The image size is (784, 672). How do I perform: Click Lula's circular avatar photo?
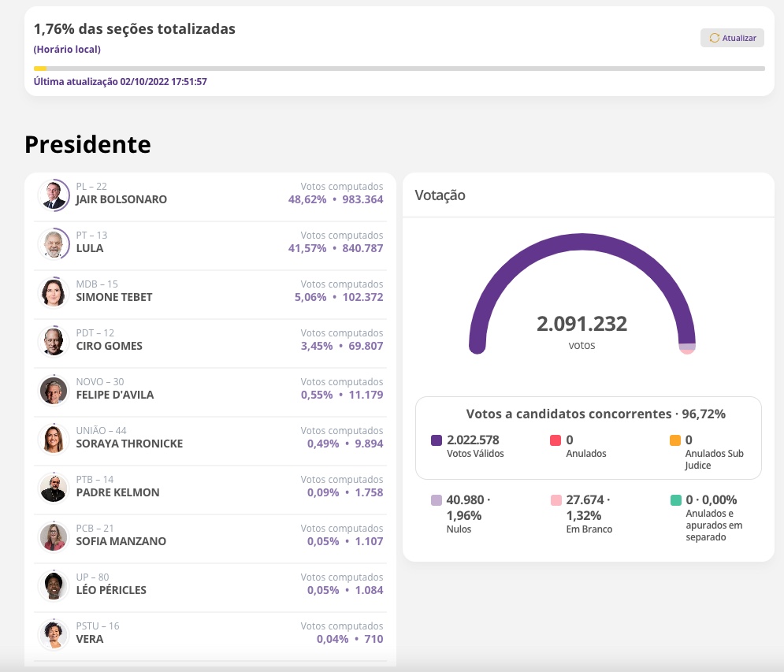(53, 243)
